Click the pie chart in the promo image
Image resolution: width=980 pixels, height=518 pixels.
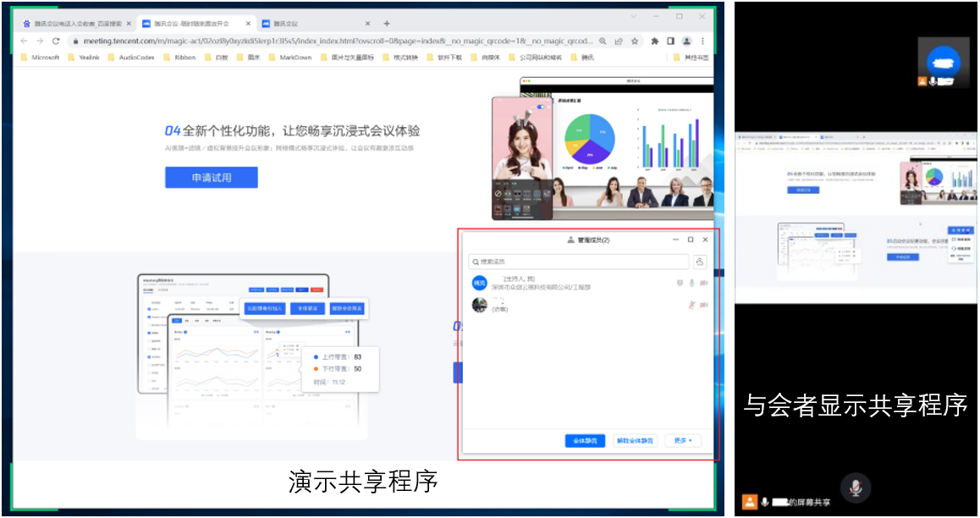click(590, 139)
